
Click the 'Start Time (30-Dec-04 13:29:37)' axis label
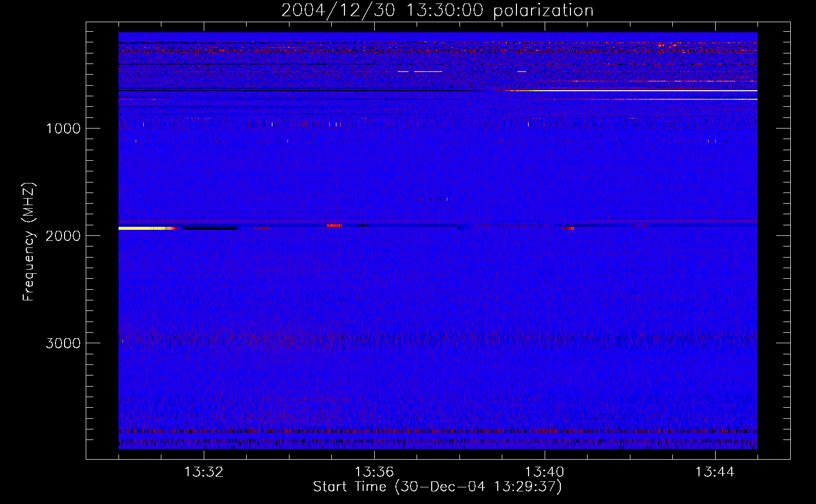437,487
